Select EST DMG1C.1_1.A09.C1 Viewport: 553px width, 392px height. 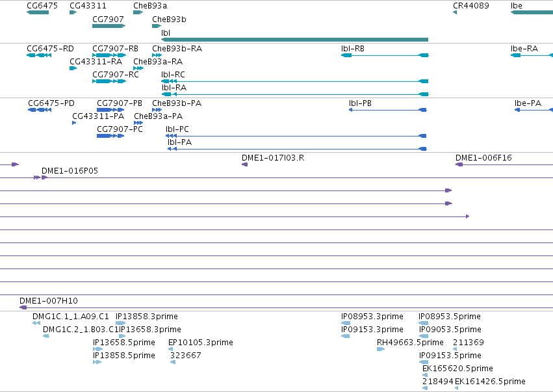click(x=36, y=323)
